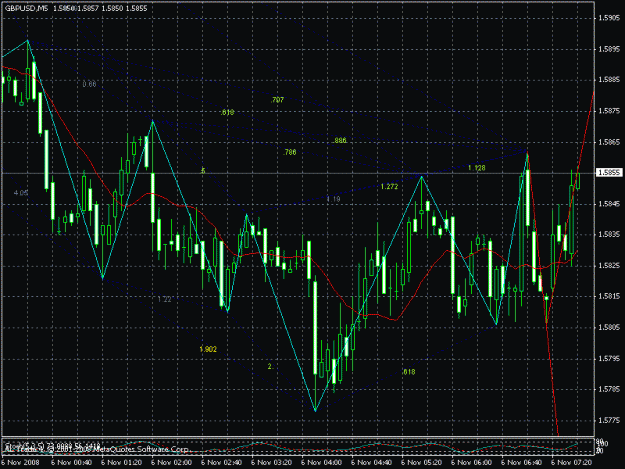
Task: Click the 6 Nov 03:20 time label
Action: pyautogui.click(x=272, y=463)
